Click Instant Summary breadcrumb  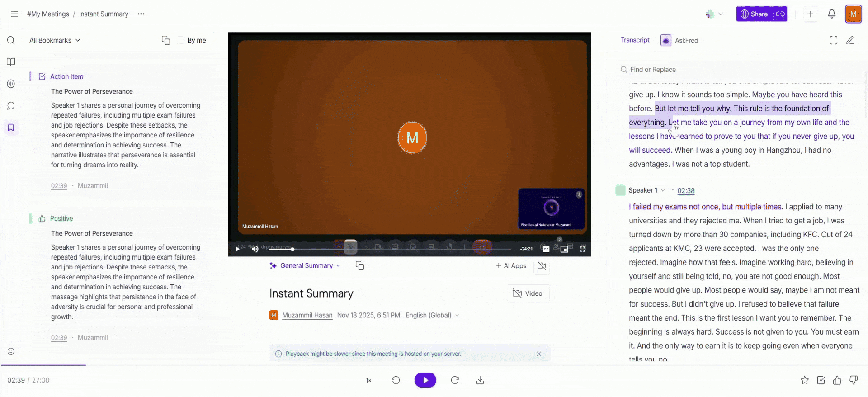point(104,14)
